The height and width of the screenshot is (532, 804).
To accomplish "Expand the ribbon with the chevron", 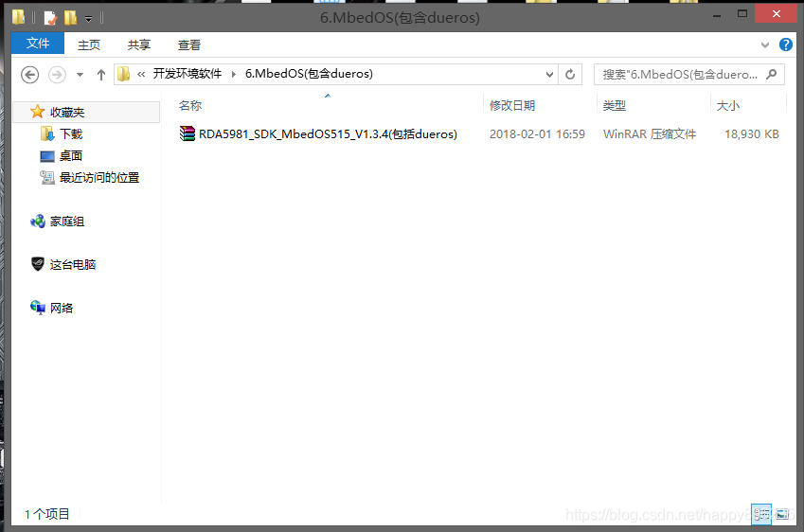I will pos(765,45).
